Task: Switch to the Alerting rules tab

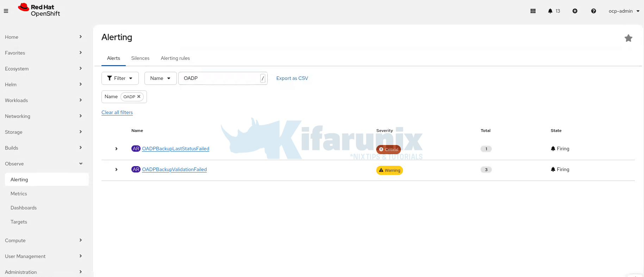Action: [175, 58]
